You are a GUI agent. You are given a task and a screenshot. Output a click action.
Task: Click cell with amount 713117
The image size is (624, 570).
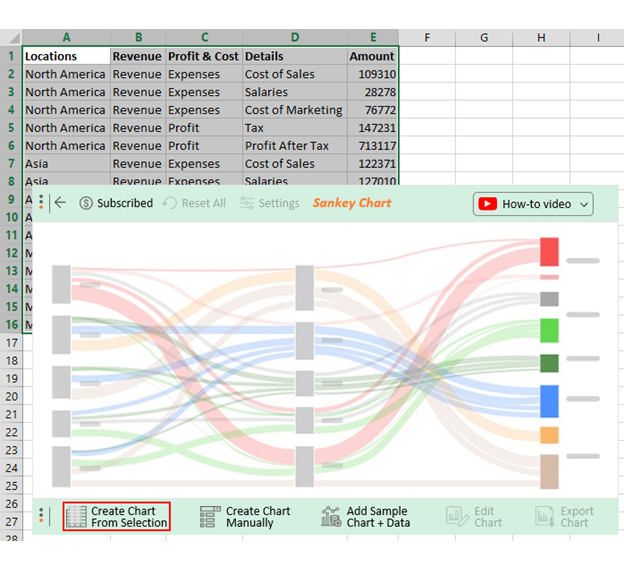pos(373,146)
